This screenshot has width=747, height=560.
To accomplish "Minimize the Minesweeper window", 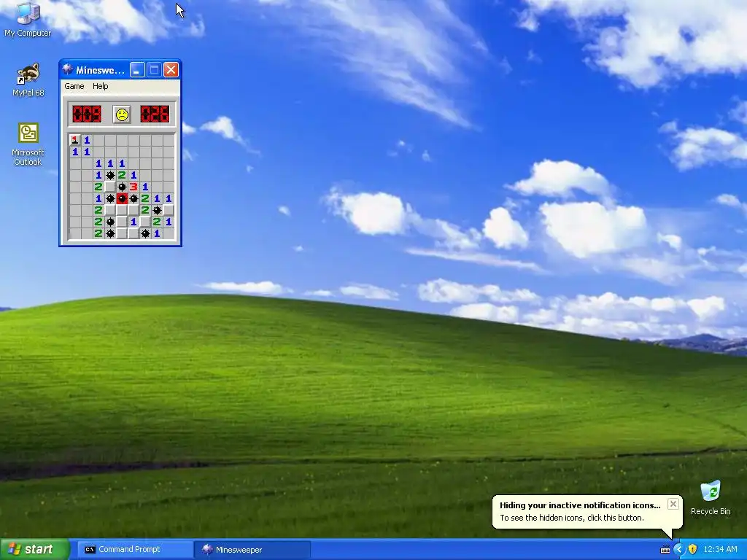I will [137, 70].
